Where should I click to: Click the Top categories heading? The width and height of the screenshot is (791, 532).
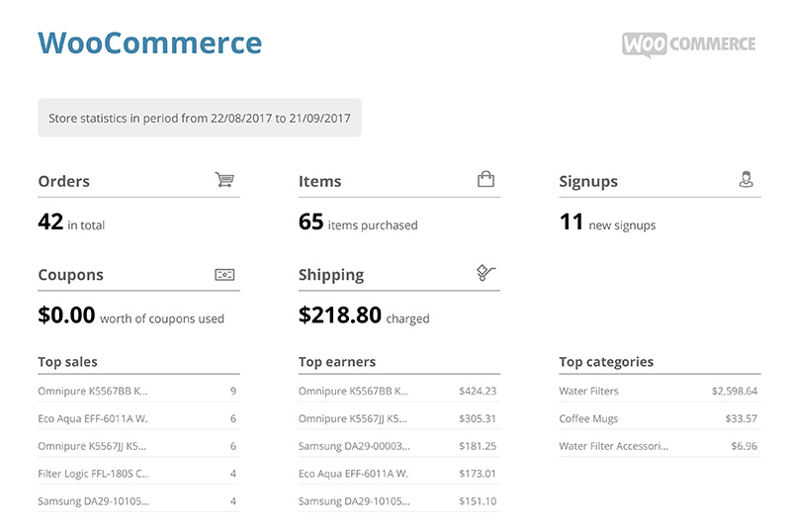tap(606, 362)
